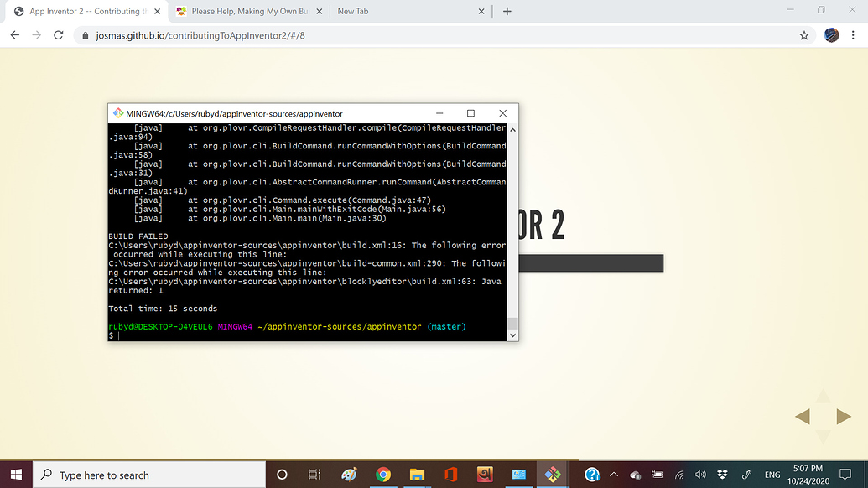Open clock and date flyout
This screenshot has width=868, height=488.
[x=808, y=475]
